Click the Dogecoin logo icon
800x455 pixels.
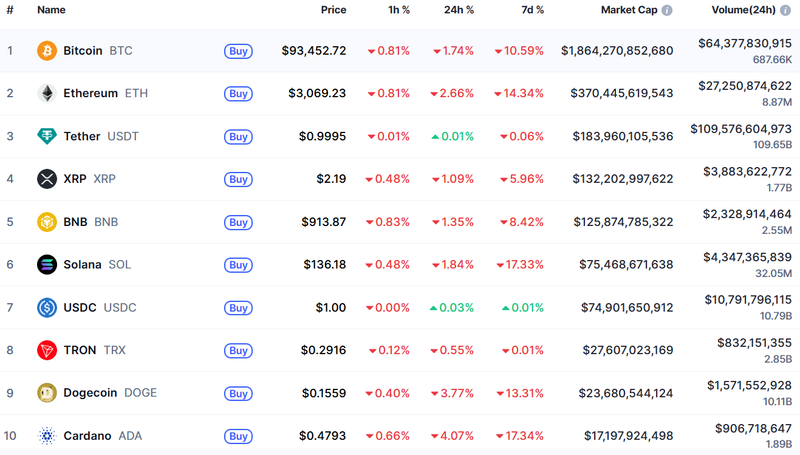(x=46, y=393)
